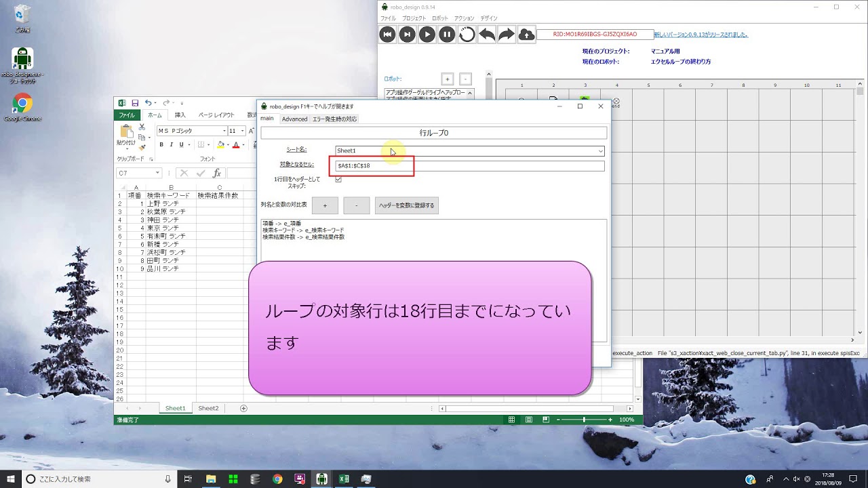Click the Excel zoom slider
Screen dimensions: 868x488
coord(584,420)
